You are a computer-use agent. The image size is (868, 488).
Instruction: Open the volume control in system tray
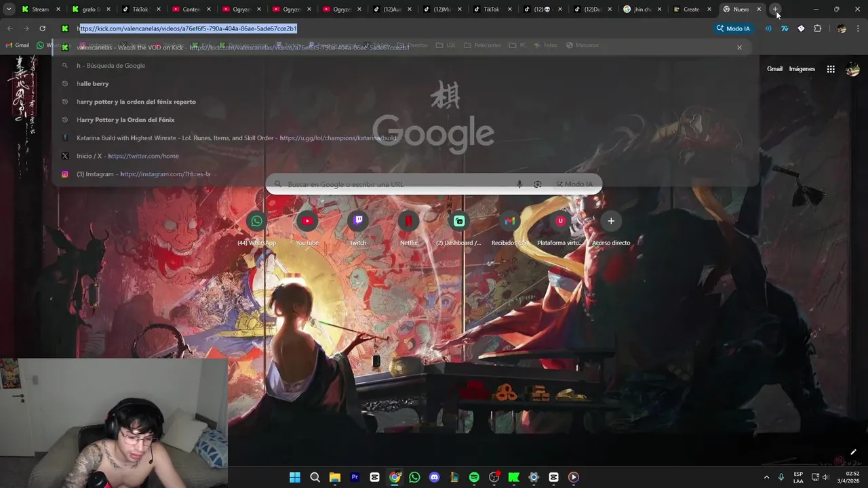click(825, 477)
